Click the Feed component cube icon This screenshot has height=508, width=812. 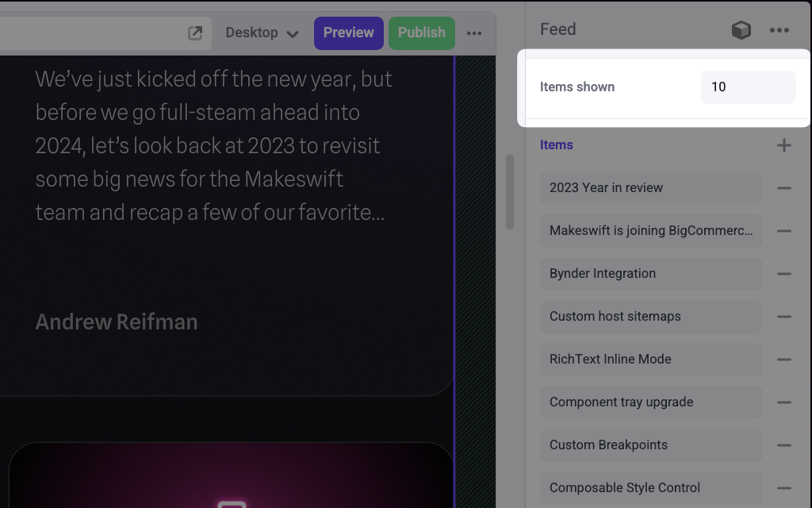pos(741,30)
